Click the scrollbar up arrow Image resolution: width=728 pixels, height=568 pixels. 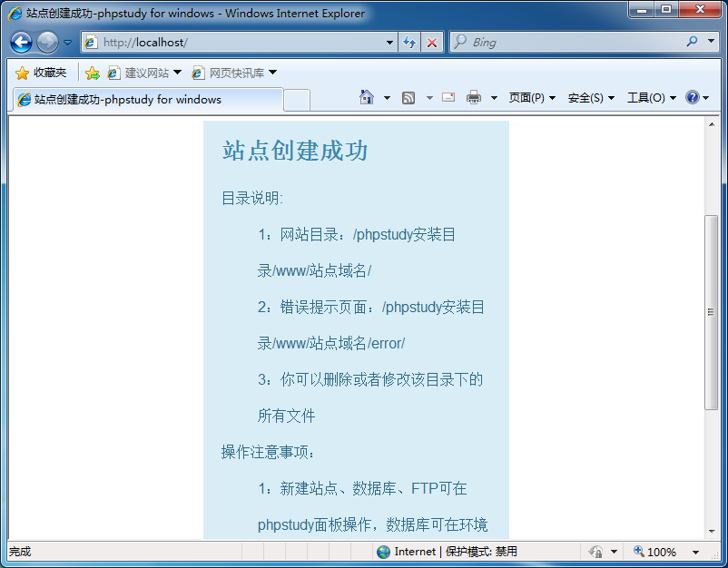[712, 124]
